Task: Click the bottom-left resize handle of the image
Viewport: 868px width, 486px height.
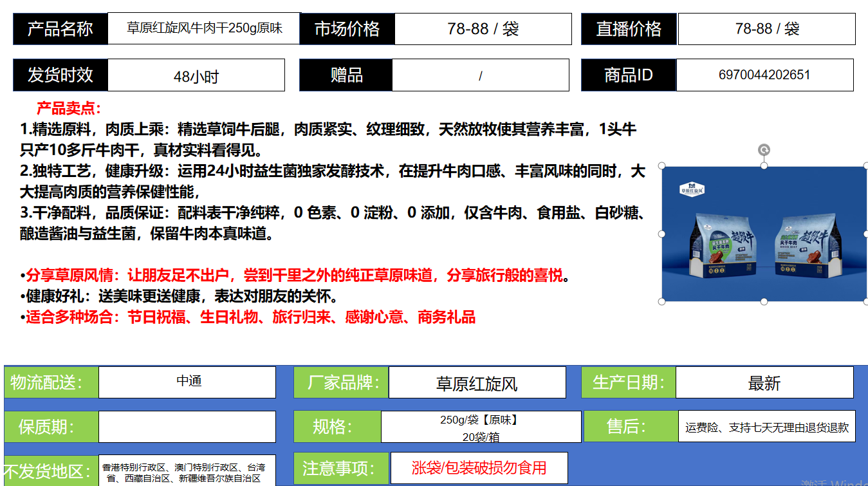Action: 662,301
